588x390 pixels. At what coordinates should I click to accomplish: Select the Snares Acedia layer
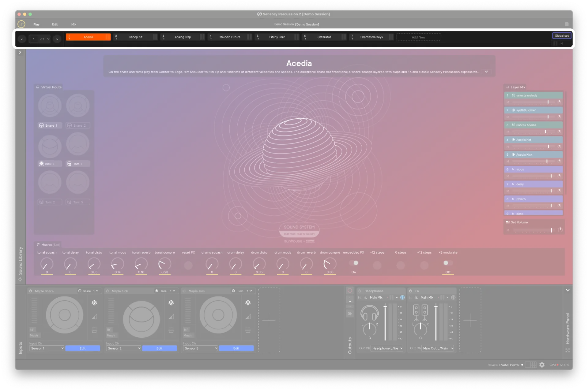click(533, 125)
